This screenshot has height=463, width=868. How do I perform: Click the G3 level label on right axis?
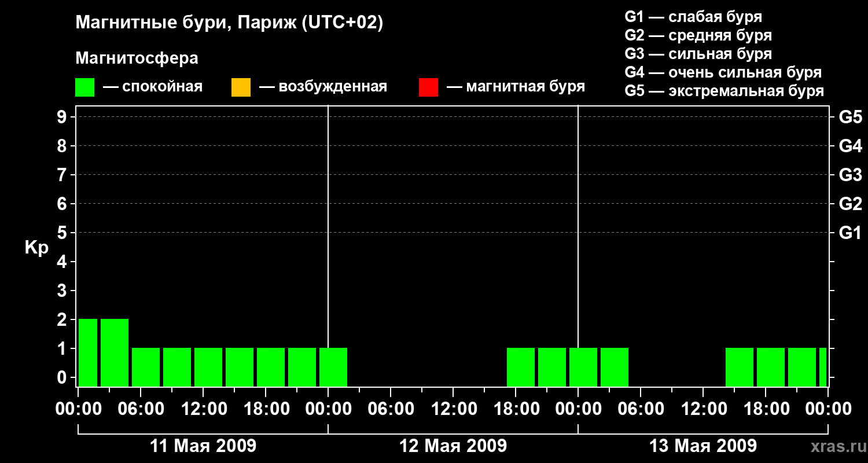850,175
